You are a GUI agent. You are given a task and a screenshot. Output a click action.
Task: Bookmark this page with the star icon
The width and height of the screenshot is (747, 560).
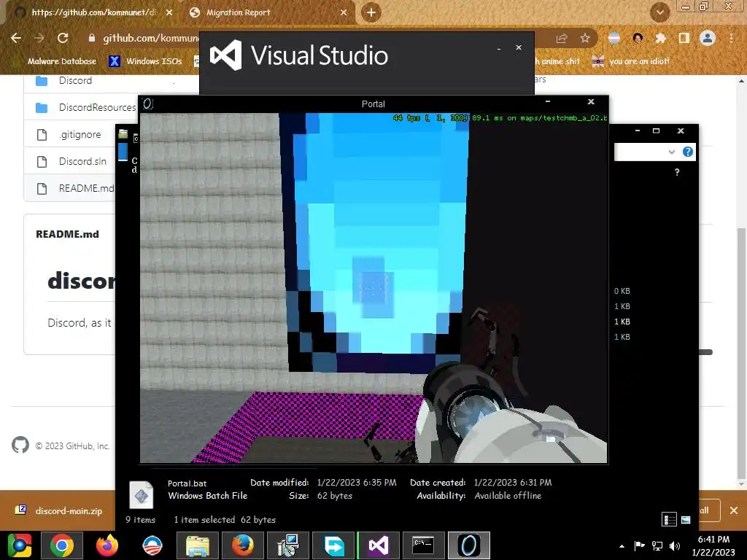585,38
